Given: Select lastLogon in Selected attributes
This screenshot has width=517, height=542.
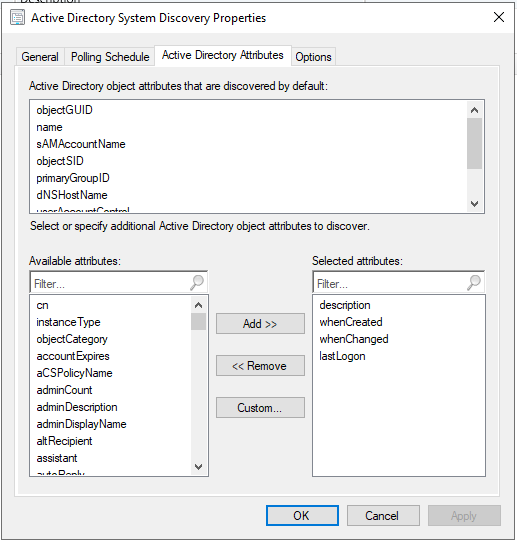Looking at the screenshot, I should point(342,356).
